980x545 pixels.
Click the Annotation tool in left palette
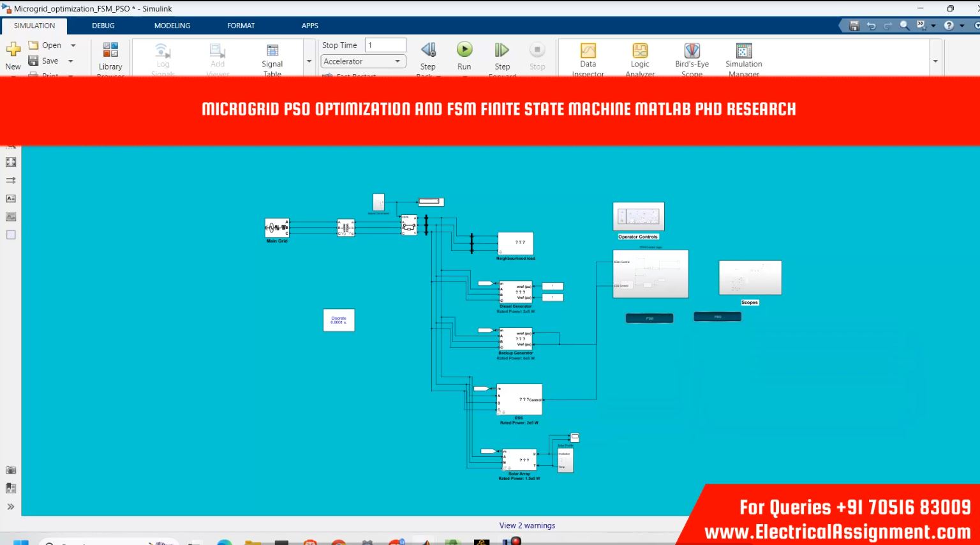coord(11,198)
